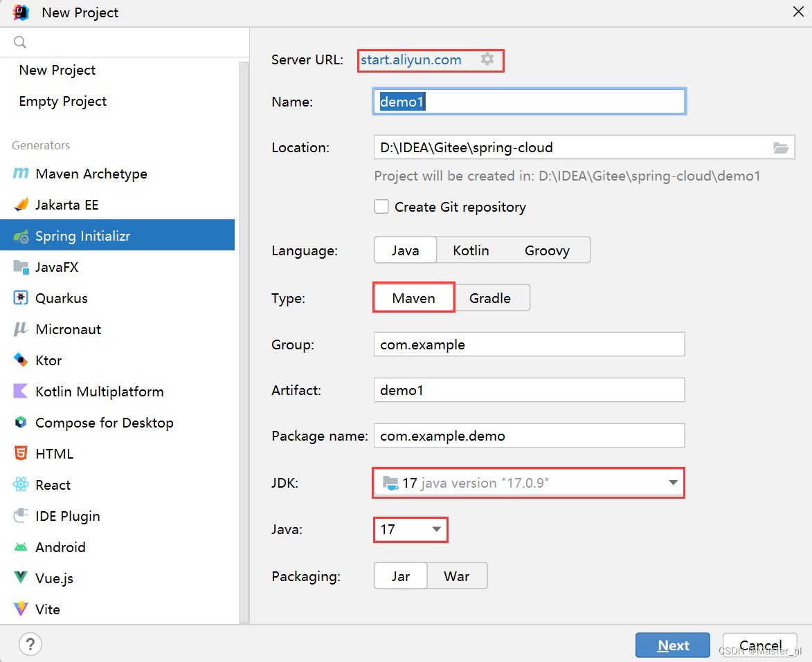Viewport: 812px width, 662px height.
Task: Click the generator search field
Action: click(125, 42)
